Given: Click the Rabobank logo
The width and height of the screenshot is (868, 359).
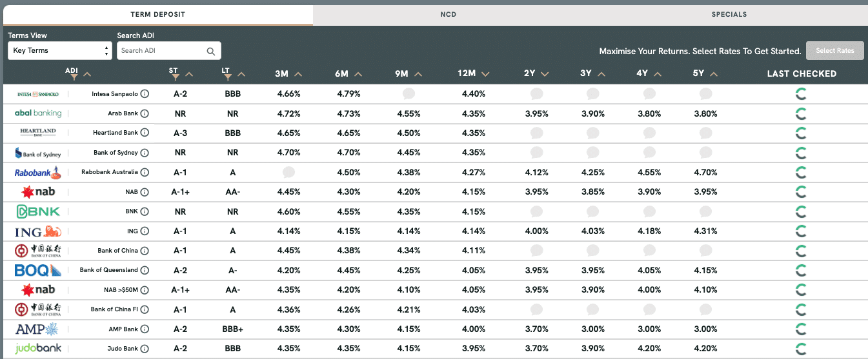Looking at the screenshot, I should coord(37,172).
